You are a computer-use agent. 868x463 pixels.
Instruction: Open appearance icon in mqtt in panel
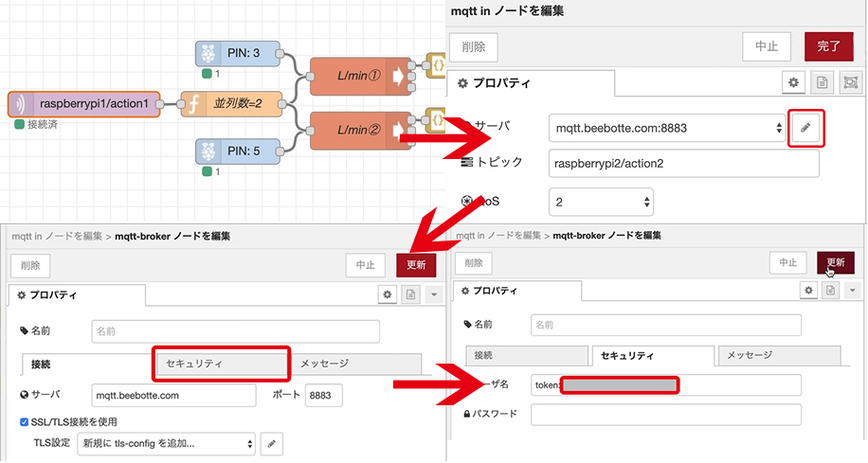pos(850,82)
